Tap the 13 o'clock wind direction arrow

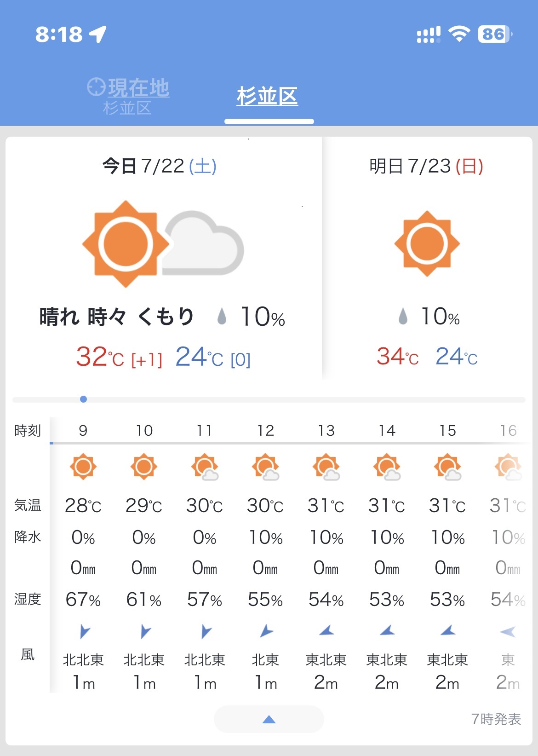pyautogui.click(x=326, y=631)
